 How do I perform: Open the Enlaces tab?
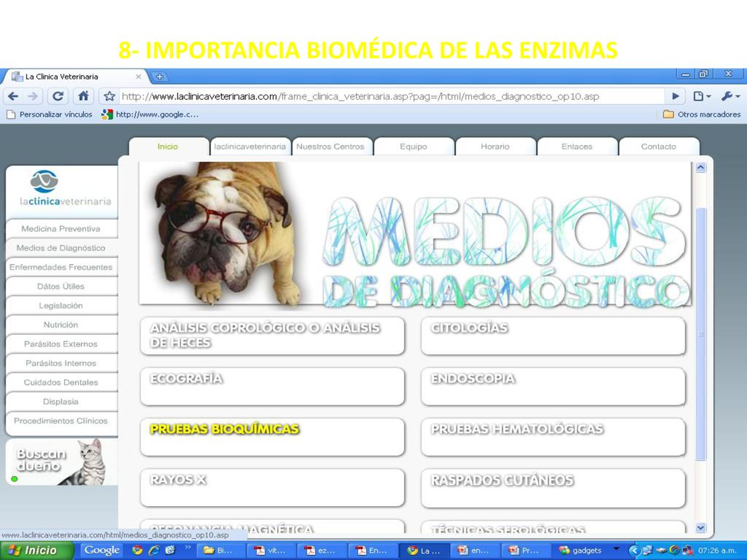point(577,147)
